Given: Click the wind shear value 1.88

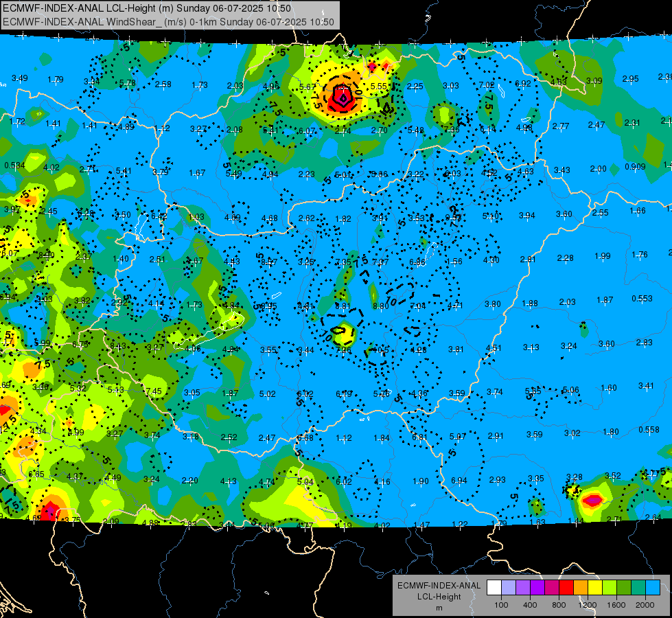Looking at the screenshot, I should (x=530, y=304).
